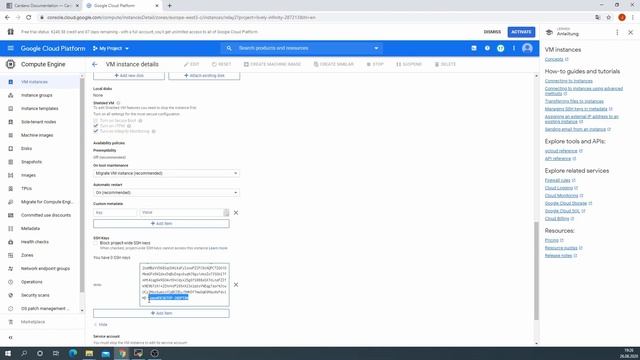Click the Snapshots sidebar icon

coord(11,162)
